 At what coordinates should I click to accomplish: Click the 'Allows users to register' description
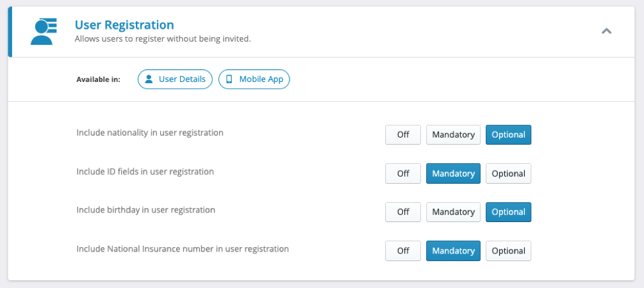pos(162,39)
